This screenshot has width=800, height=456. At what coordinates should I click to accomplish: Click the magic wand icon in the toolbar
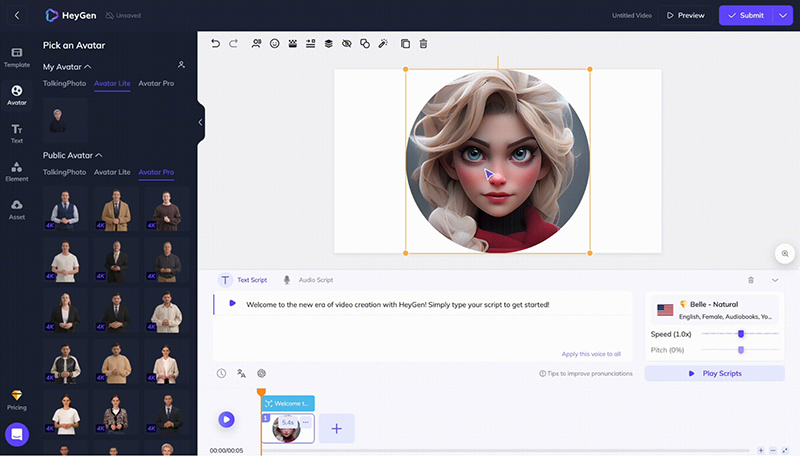(x=383, y=44)
